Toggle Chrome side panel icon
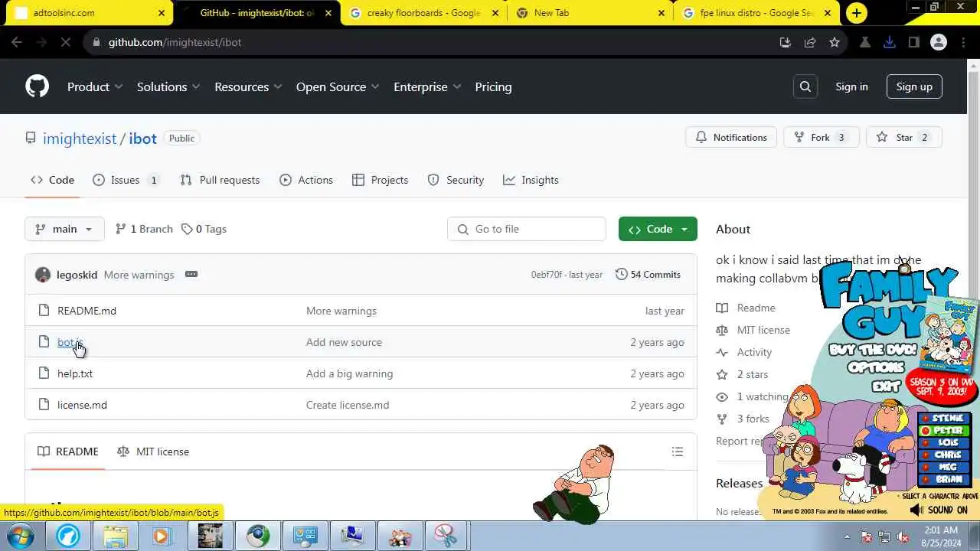Image resolution: width=980 pixels, height=551 pixels. click(914, 42)
